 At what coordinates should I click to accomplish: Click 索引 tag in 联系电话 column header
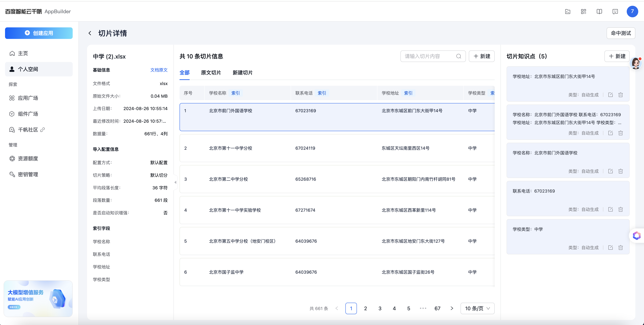pyautogui.click(x=322, y=93)
